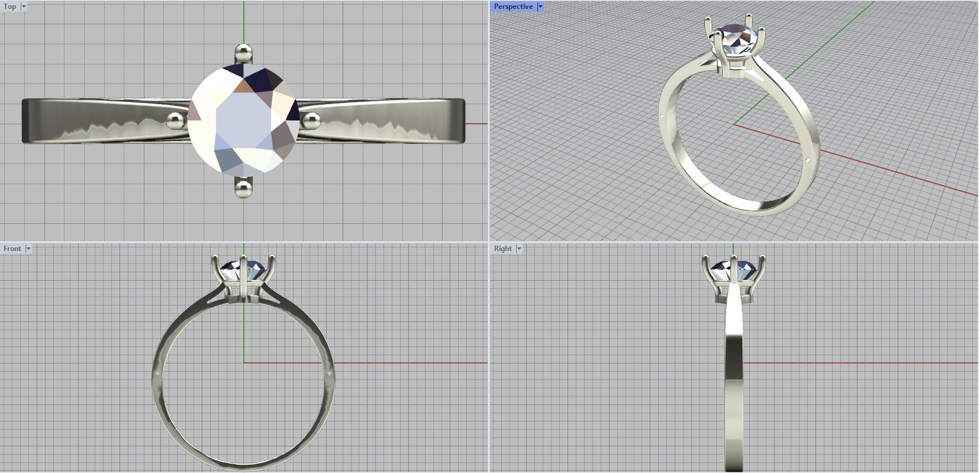
Task: Select the gemstone in the Top viewport
Action: click(244, 120)
